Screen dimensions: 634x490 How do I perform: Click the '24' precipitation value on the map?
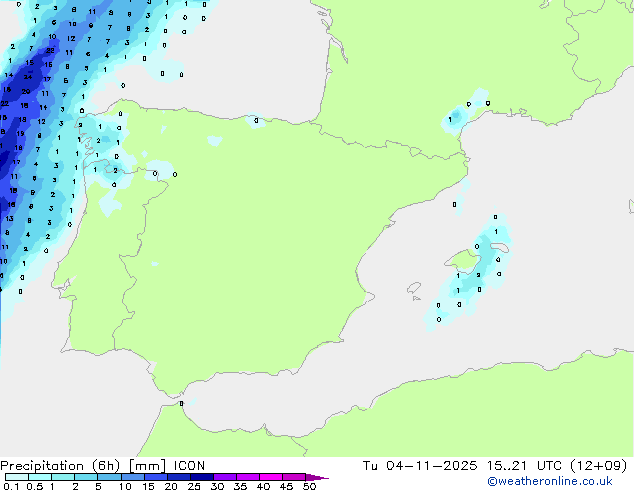28,77
